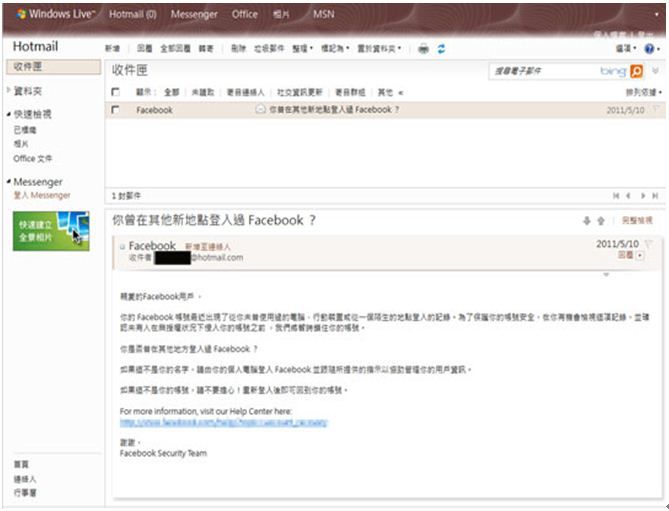The image size is (669, 511).
Task: Click 回覆 reply in the toolbar
Action: point(145,49)
